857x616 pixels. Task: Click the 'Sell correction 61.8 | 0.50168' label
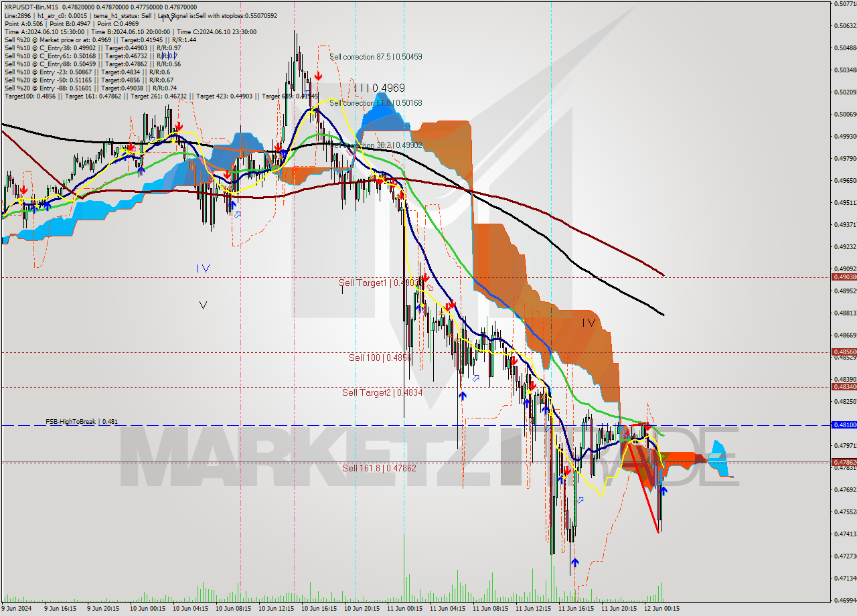tap(376, 103)
